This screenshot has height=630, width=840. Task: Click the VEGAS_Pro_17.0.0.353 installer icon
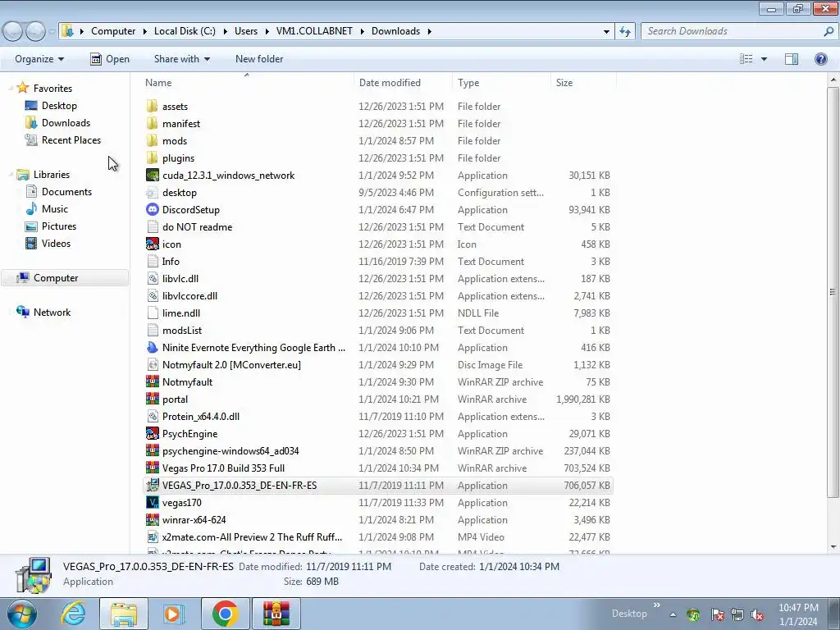coord(152,486)
